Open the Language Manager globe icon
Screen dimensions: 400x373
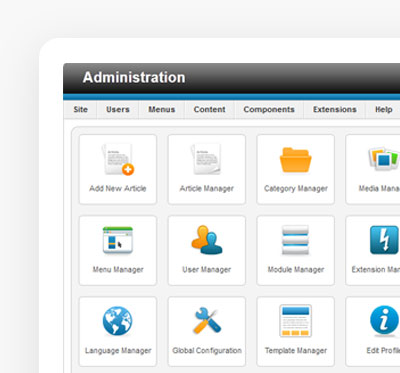click(x=118, y=321)
